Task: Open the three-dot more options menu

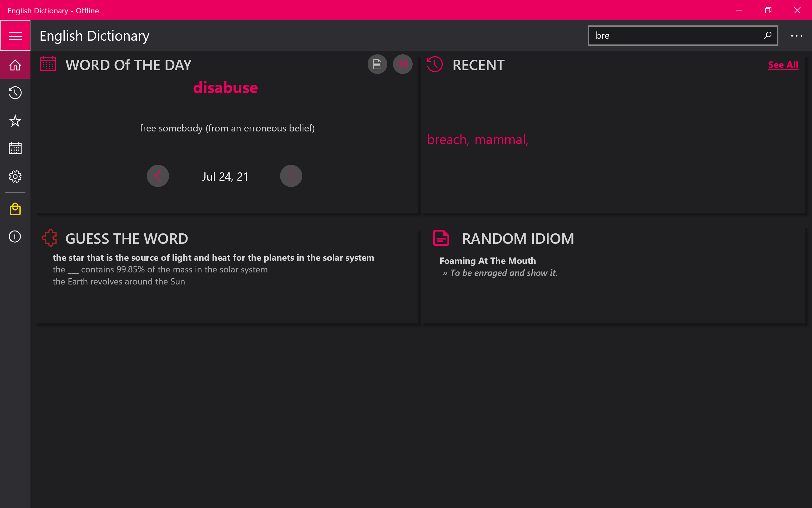Action: [796, 36]
